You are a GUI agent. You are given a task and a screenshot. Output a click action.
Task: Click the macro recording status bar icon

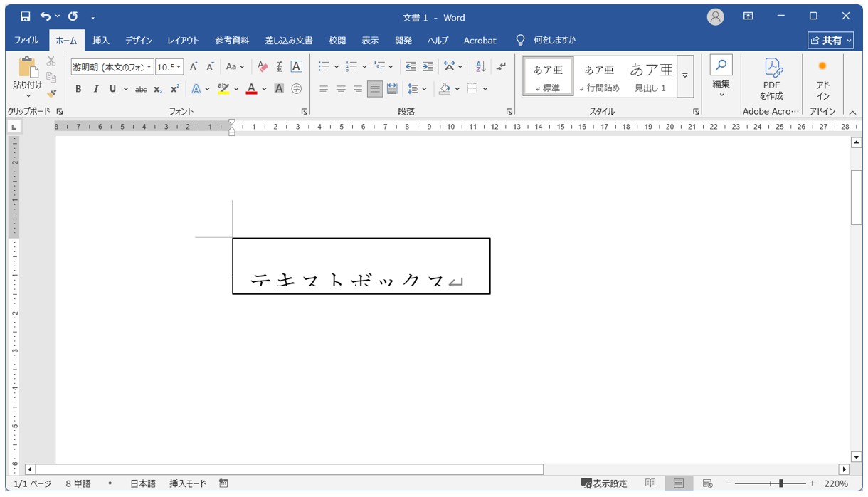223,483
